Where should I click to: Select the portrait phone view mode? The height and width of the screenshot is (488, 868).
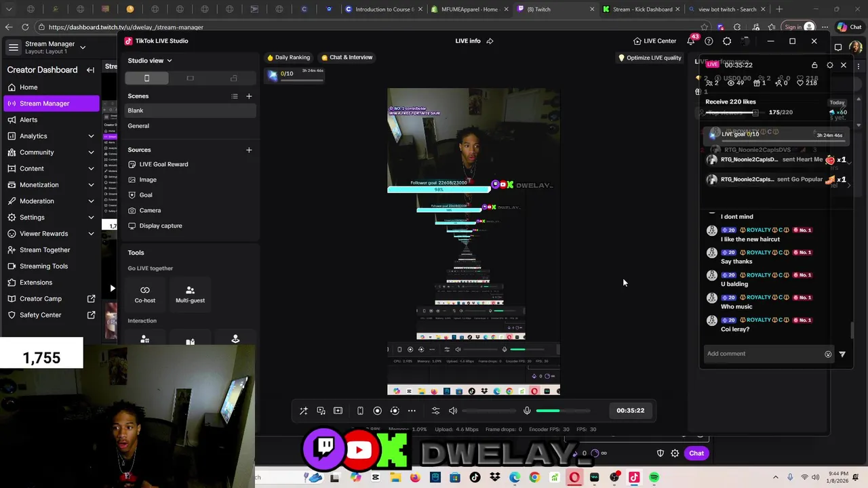(146, 78)
